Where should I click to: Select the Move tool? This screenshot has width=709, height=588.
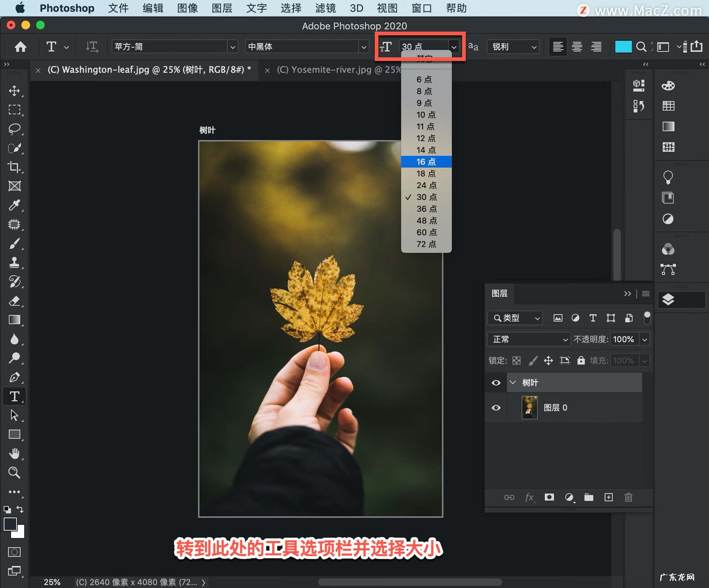tap(15, 91)
